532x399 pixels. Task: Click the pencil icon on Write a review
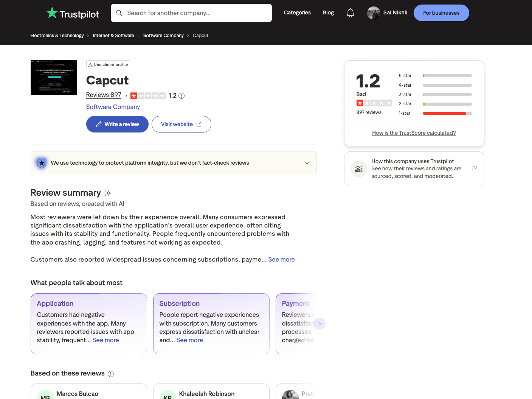point(99,124)
